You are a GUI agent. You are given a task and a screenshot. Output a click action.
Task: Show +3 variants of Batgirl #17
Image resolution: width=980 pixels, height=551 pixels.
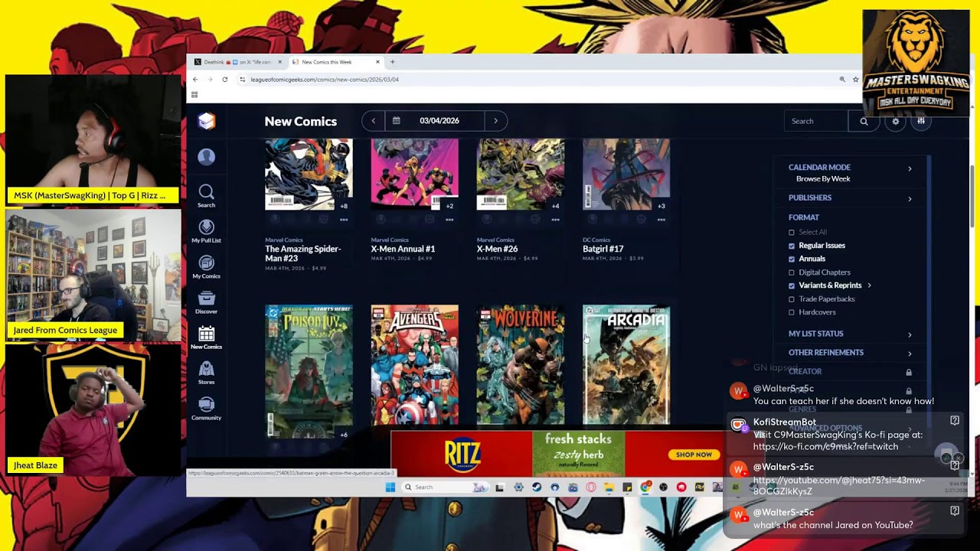pyautogui.click(x=661, y=206)
